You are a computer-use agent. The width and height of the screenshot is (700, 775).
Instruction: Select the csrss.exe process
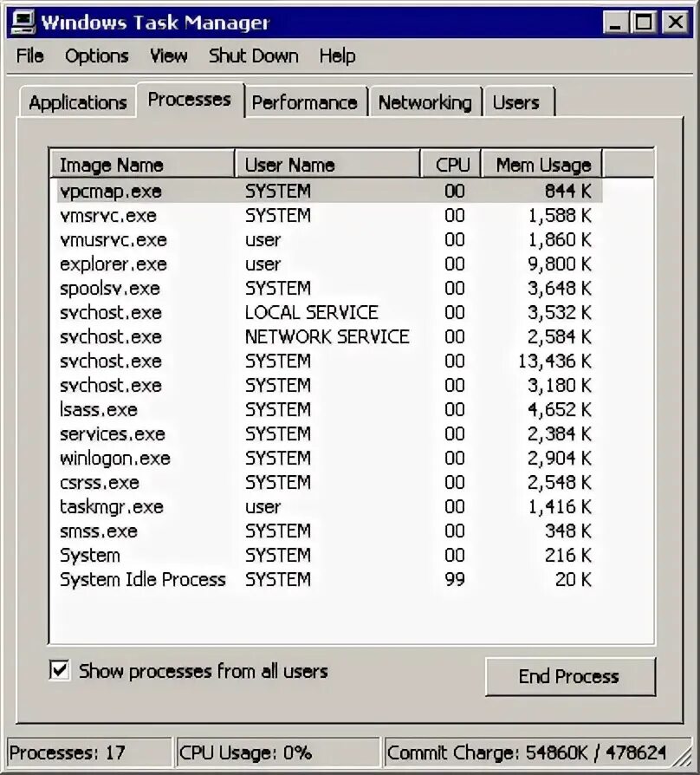pos(330,482)
